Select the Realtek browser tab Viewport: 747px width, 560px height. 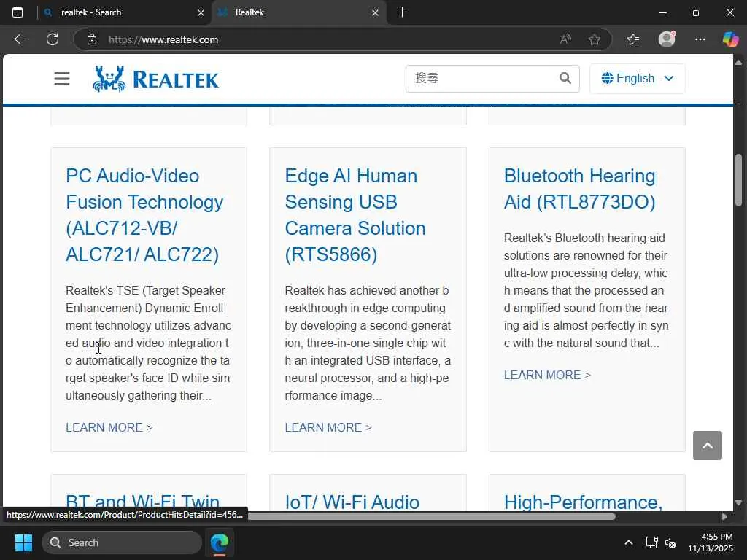click(x=298, y=12)
